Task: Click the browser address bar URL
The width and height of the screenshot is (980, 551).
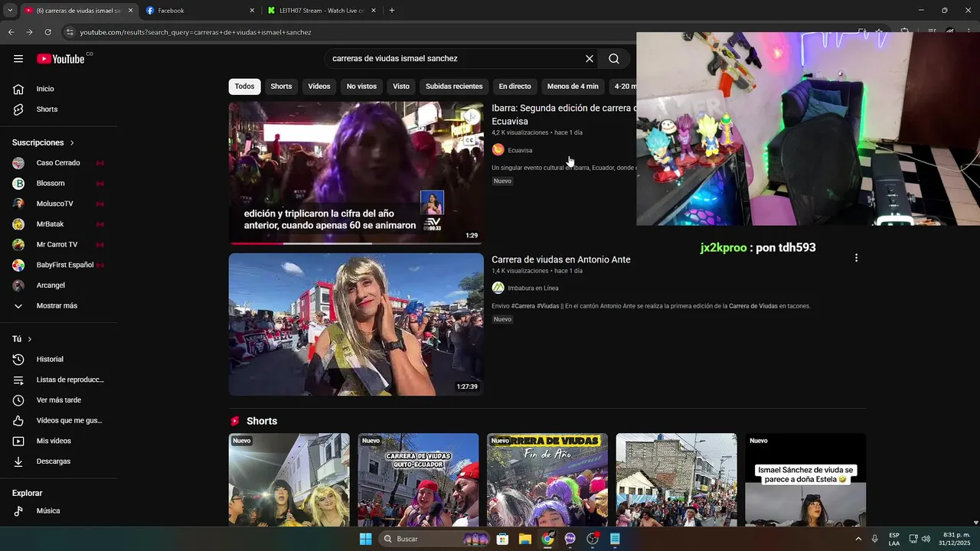Action: (195, 32)
